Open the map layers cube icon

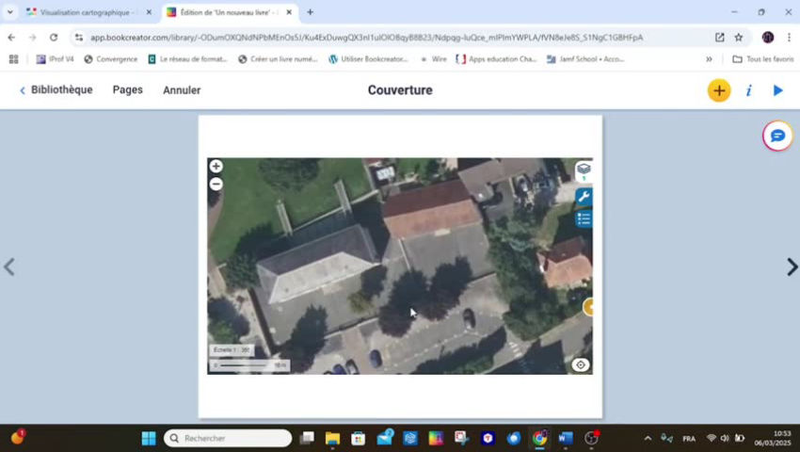coord(583,171)
